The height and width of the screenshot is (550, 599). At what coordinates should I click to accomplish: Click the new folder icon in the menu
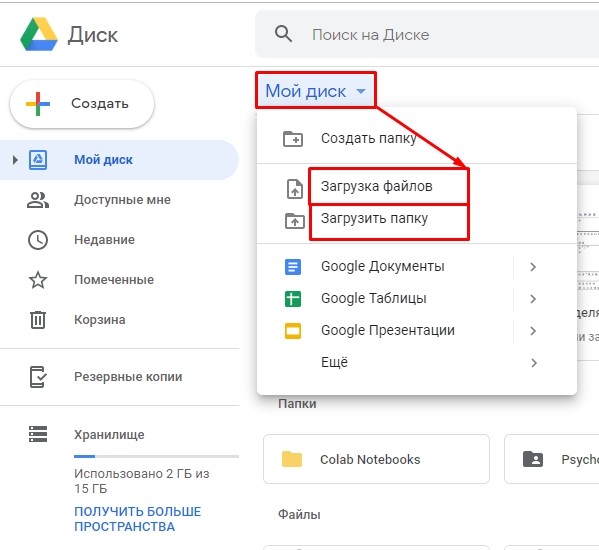pos(293,139)
